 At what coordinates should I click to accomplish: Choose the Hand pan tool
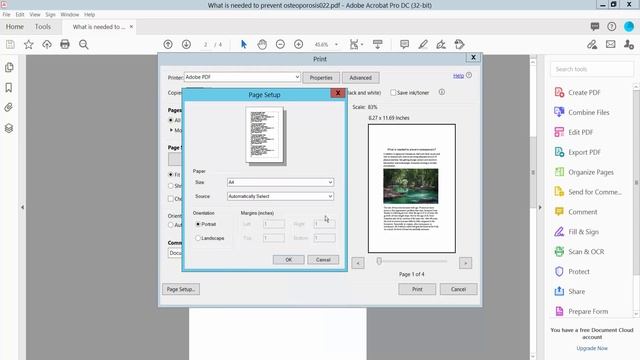coord(262,44)
